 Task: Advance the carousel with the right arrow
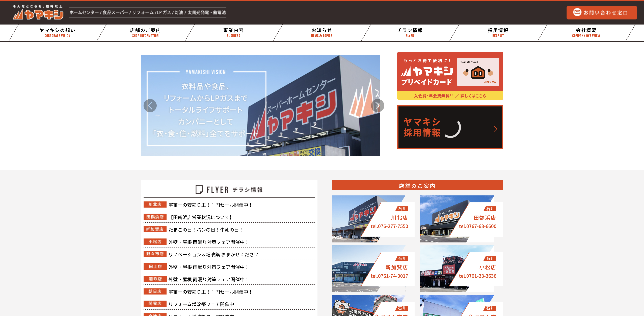pyautogui.click(x=378, y=106)
